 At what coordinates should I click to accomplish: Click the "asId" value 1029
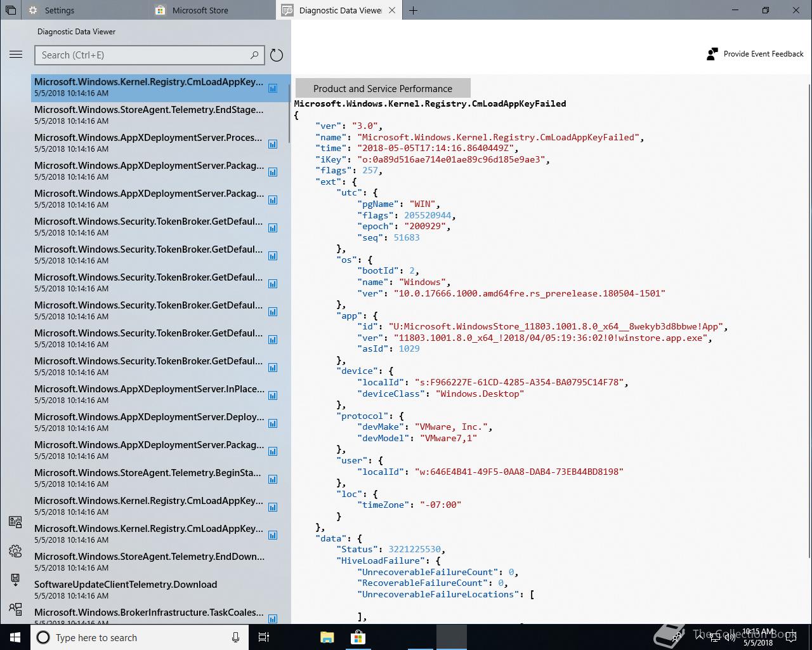[409, 348]
